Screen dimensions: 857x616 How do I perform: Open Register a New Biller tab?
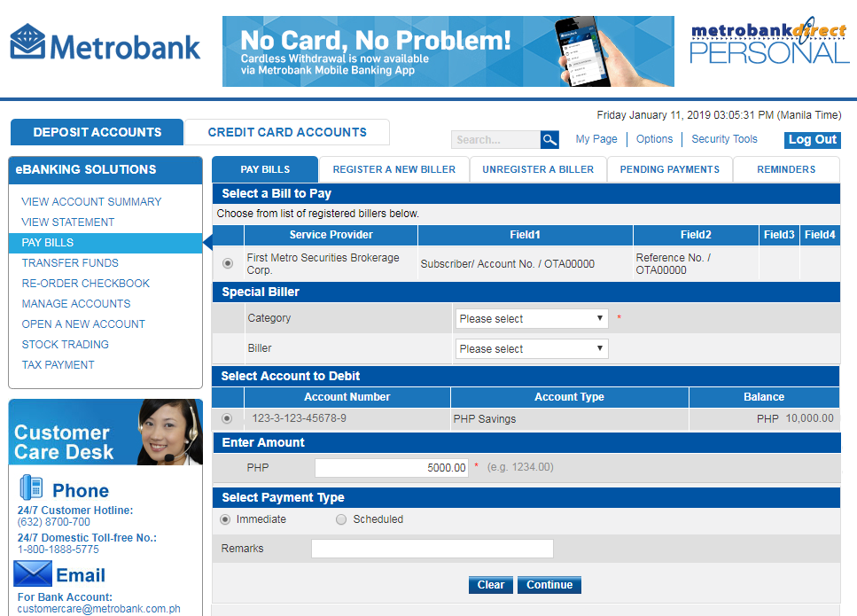pyautogui.click(x=394, y=169)
